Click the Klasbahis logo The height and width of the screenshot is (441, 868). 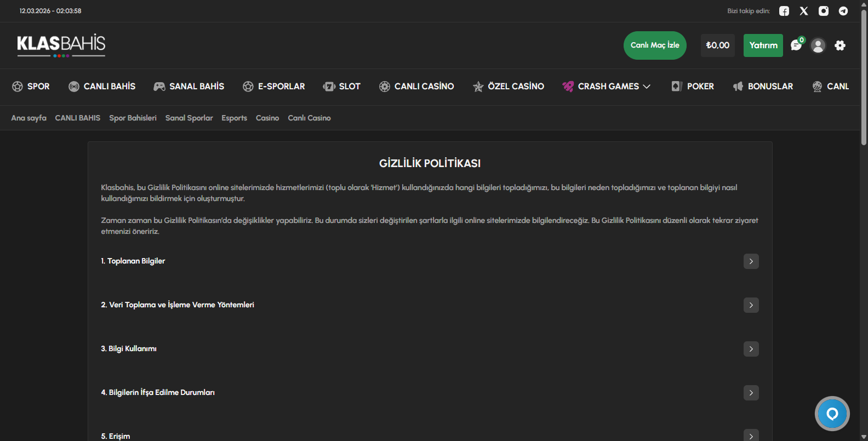coord(61,45)
